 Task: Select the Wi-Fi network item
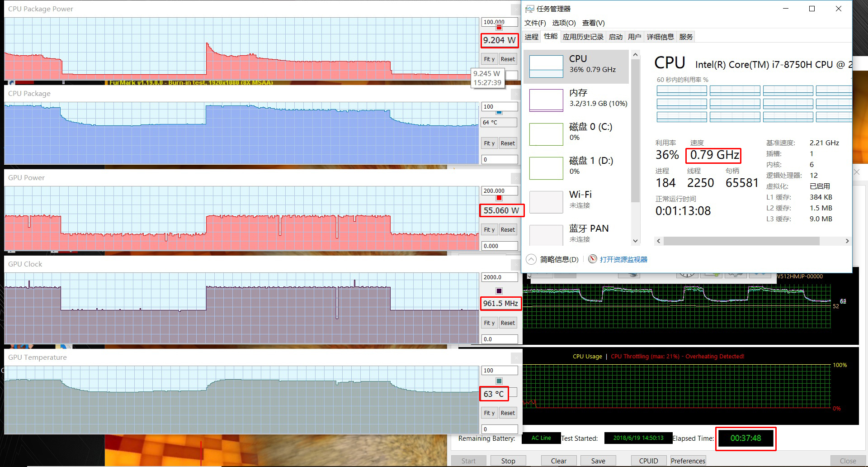click(x=546, y=202)
